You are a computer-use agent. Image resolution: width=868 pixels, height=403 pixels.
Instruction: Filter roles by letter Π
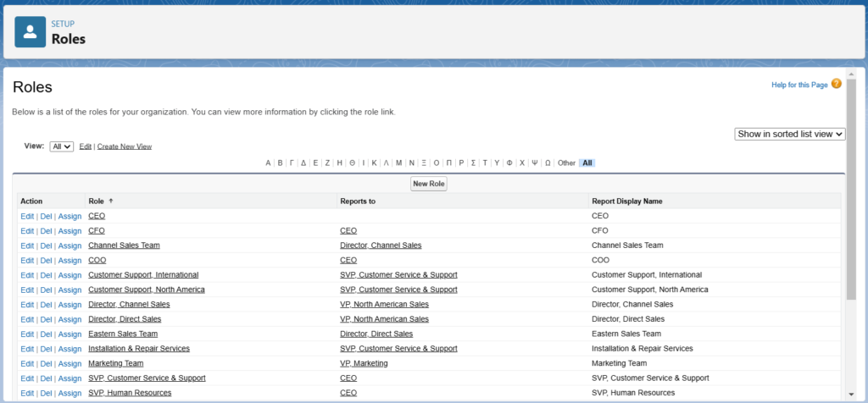(449, 163)
